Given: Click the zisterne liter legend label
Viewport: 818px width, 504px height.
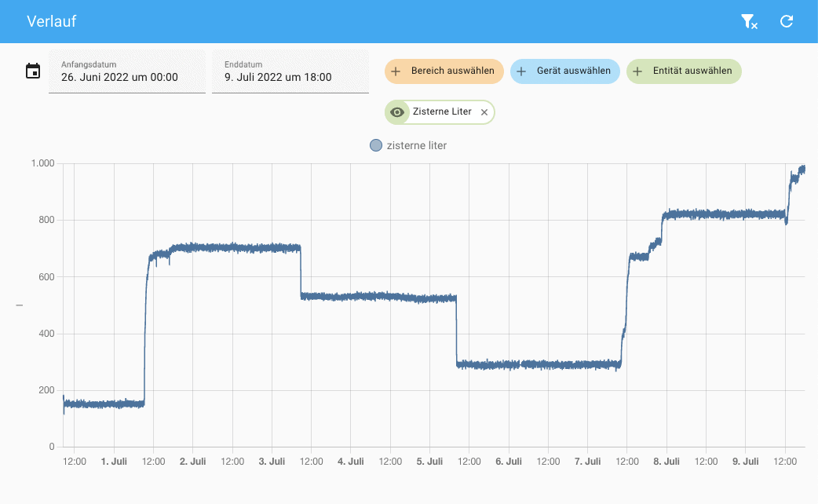Looking at the screenshot, I should tap(416, 145).
